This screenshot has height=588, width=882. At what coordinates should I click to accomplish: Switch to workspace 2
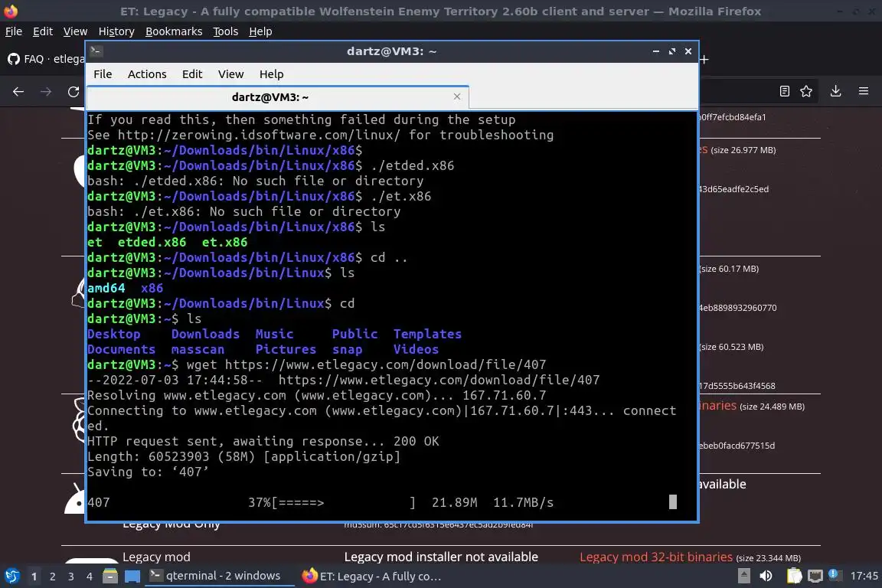click(x=52, y=577)
